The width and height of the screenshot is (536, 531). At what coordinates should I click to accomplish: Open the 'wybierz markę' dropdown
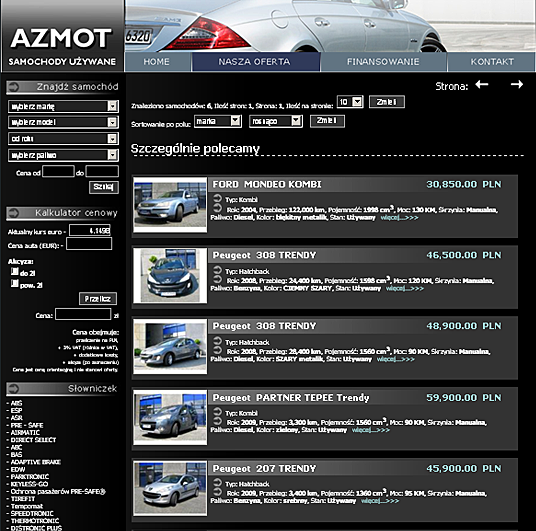point(63,106)
